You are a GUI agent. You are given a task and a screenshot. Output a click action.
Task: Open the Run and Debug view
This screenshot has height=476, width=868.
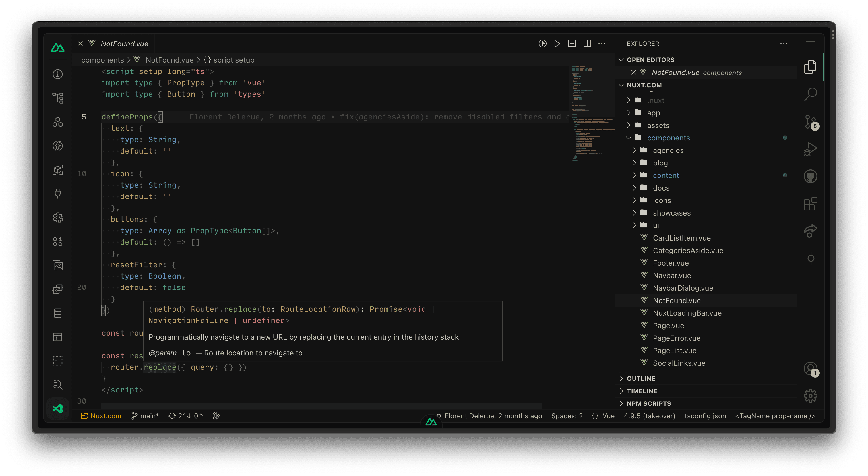810,148
